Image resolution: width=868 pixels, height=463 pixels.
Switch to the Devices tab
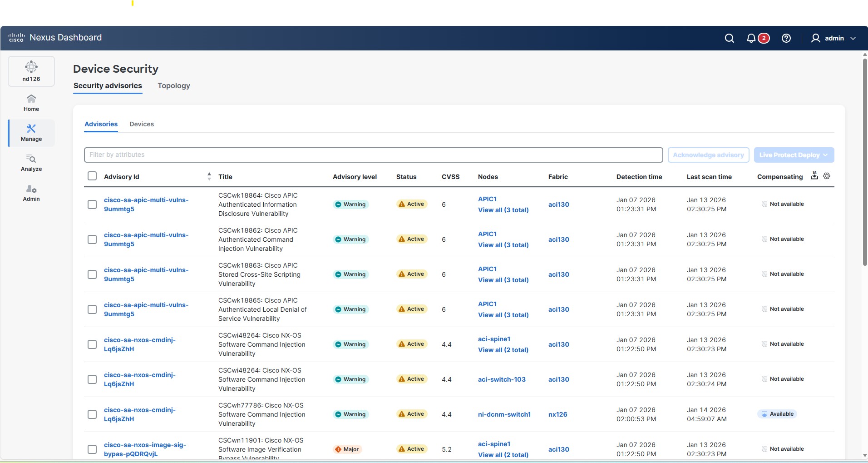141,124
